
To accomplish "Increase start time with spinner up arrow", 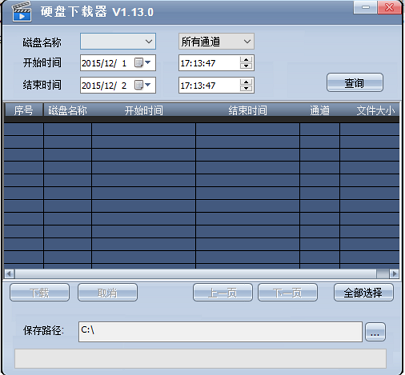I will (246, 60).
